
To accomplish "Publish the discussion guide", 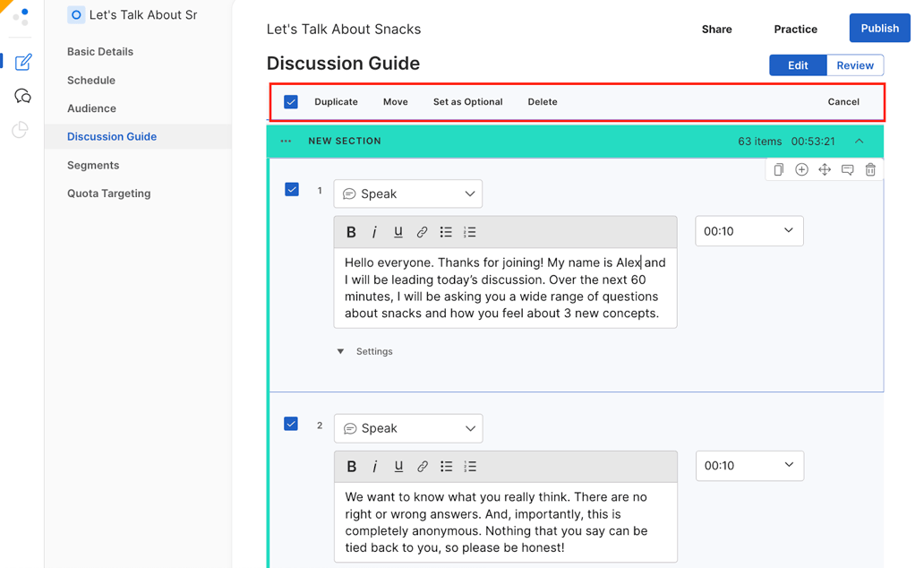I will (x=878, y=28).
